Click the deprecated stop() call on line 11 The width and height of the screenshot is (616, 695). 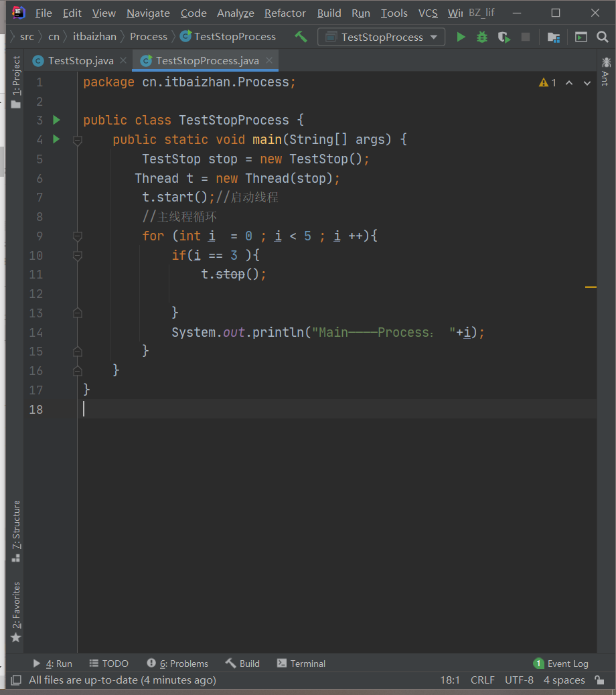pos(230,275)
